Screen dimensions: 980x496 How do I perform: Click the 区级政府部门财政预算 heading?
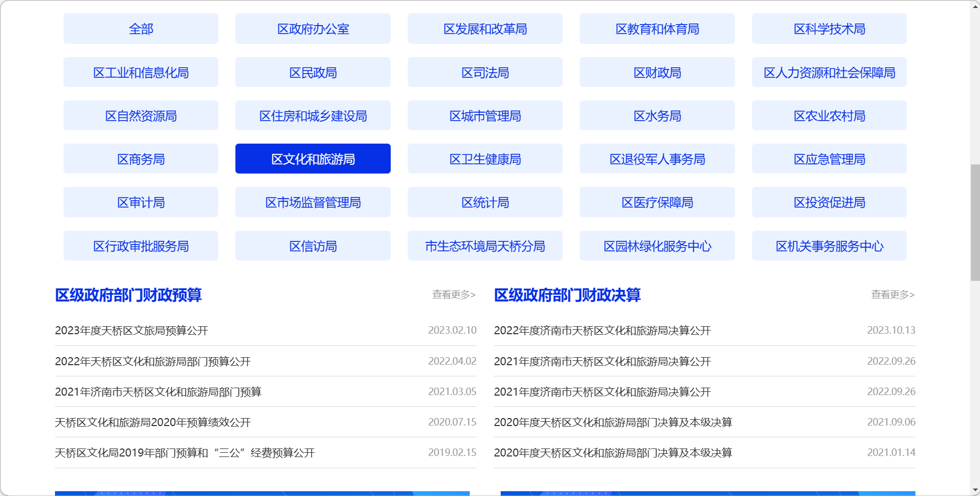128,295
